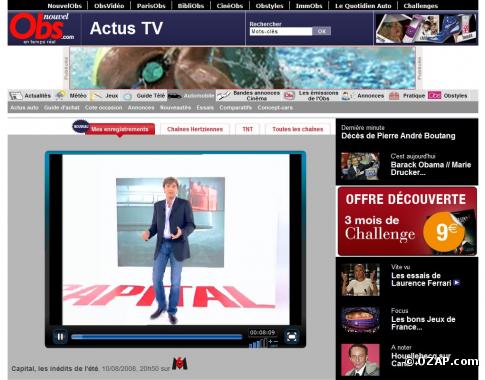Read Décès de Pierre André Boutang headline
485x380 pixels.
point(398,136)
